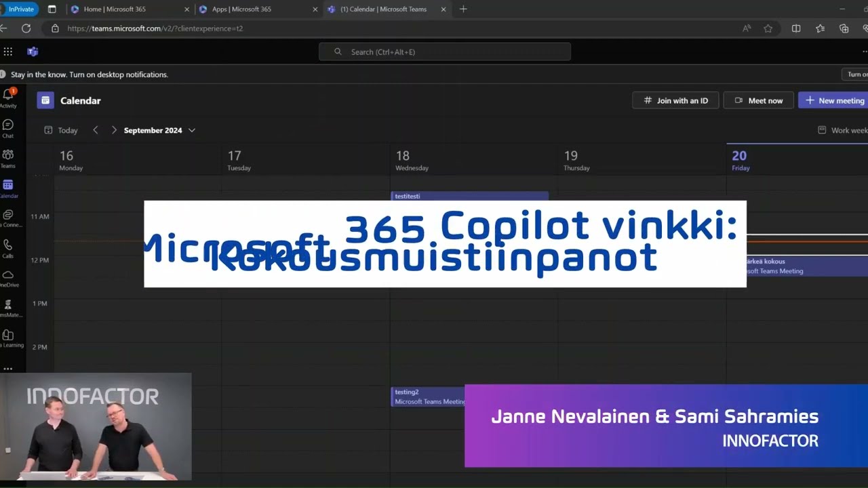Open the Microsoft 365 app launcher grid
868x488 pixels.
(7, 52)
